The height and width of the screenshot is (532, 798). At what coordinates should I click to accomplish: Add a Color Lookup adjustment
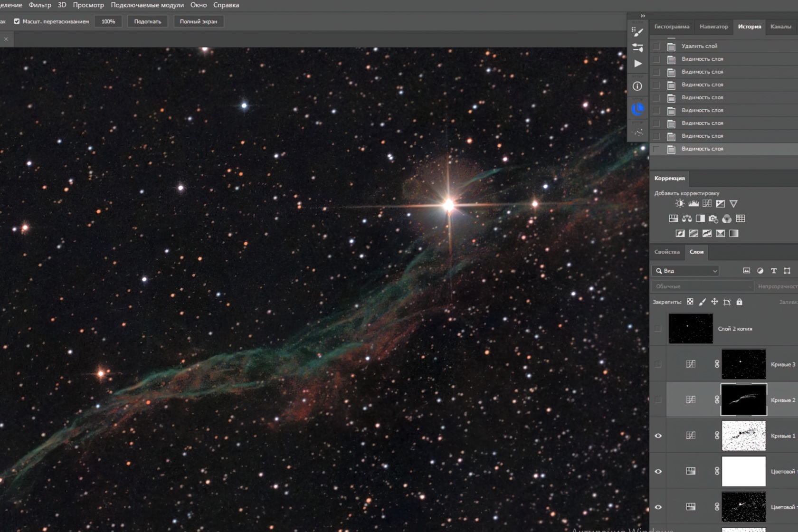(x=741, y=218)
